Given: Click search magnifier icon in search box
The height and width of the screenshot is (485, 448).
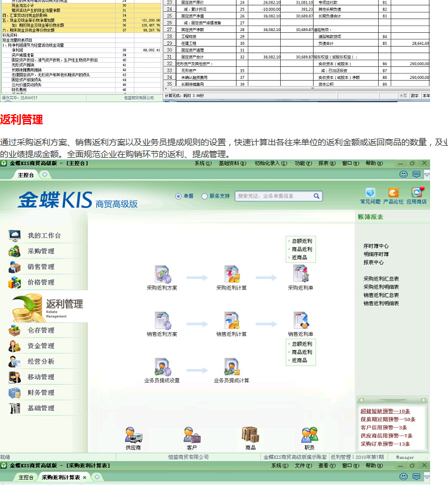Looking at the screenshot, I should click(316, 196).
